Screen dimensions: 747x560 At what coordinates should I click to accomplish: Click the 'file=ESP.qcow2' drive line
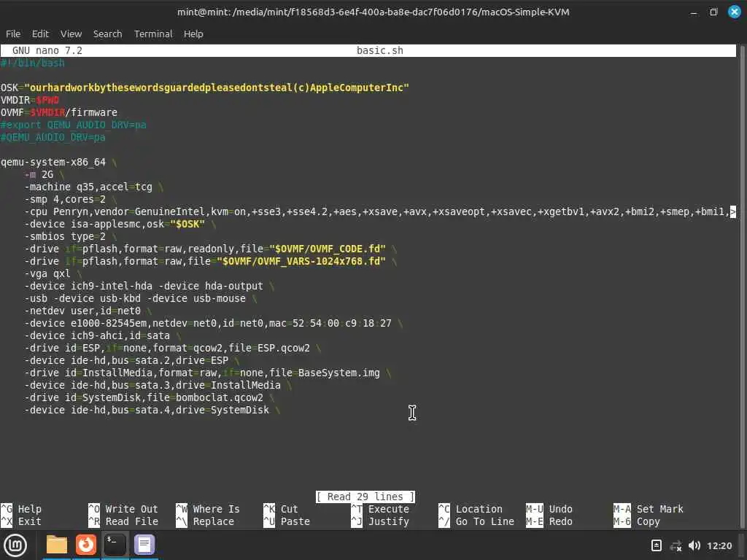(172, 348)
